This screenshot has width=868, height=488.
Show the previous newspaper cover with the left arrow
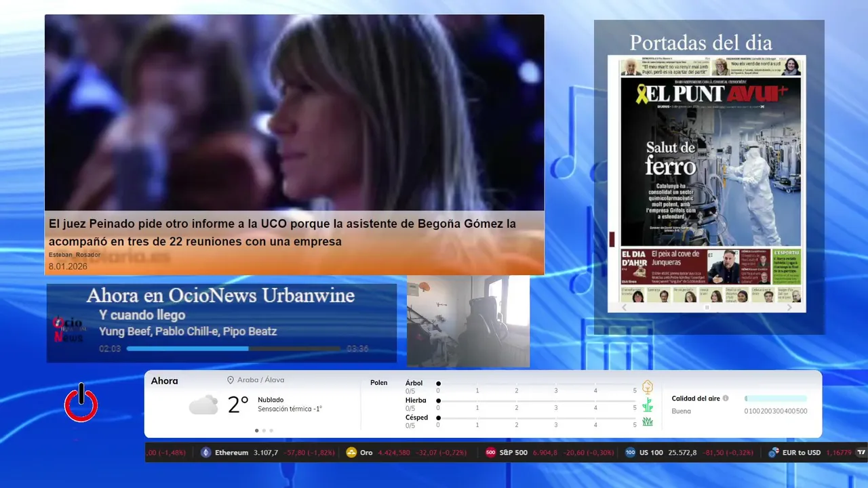click(625, 307)
